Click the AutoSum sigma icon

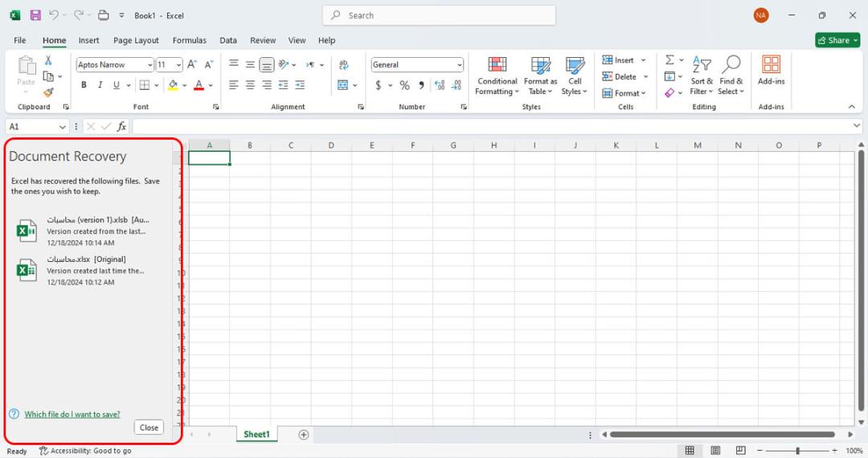point(669,59)
